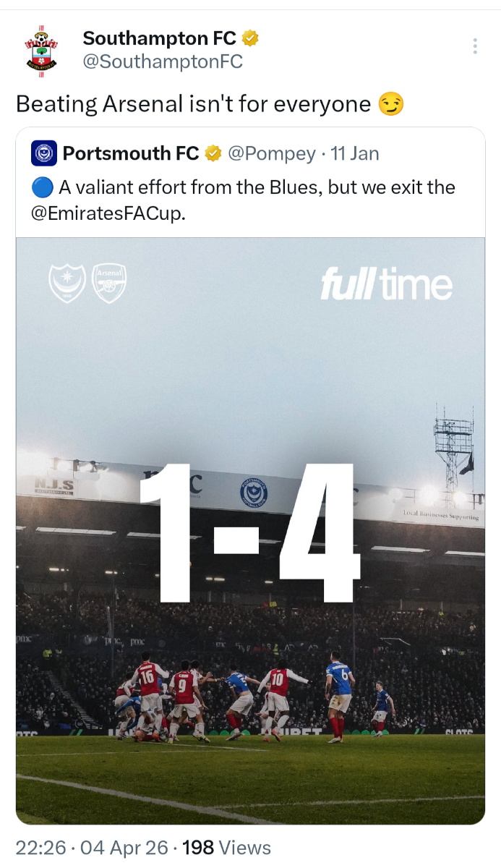
Task: Click the tweet timestamp 22:26 · 04 Apr 26
Action: click(93, 847)
